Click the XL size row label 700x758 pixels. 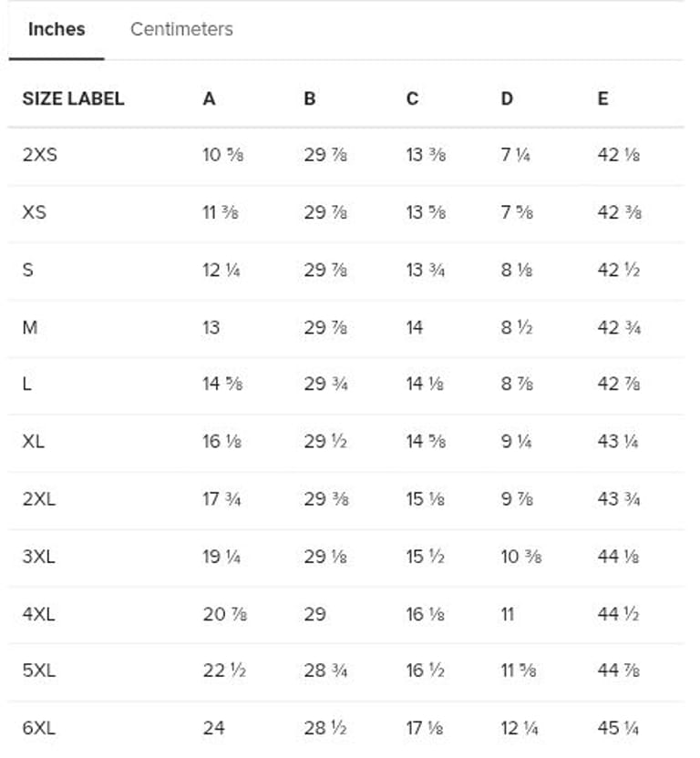(x=34, y=442)
